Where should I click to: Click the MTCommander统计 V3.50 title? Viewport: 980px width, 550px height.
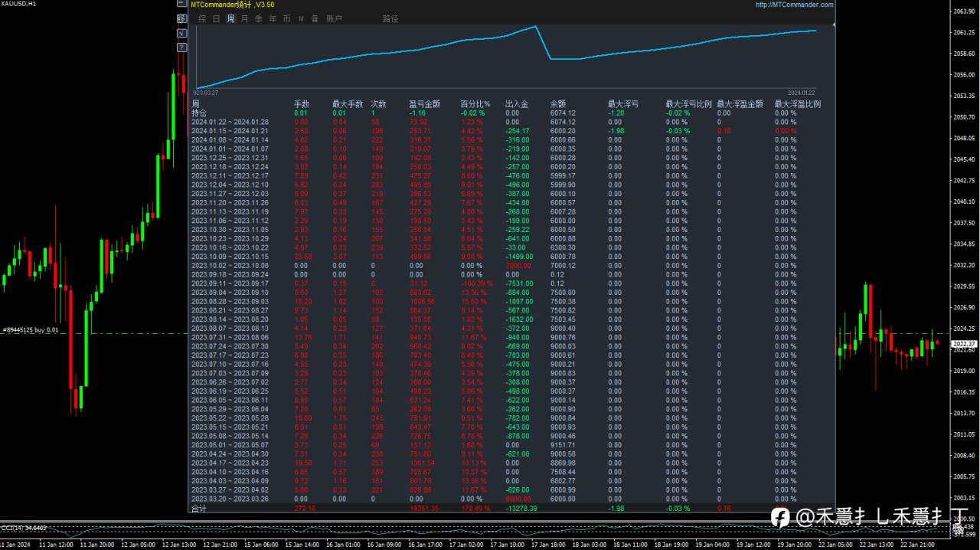click(233, 5)
